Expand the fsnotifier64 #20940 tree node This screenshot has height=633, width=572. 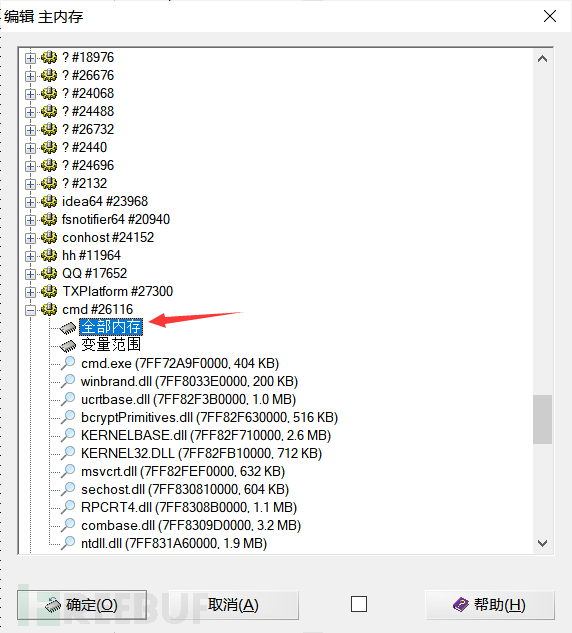30,220
